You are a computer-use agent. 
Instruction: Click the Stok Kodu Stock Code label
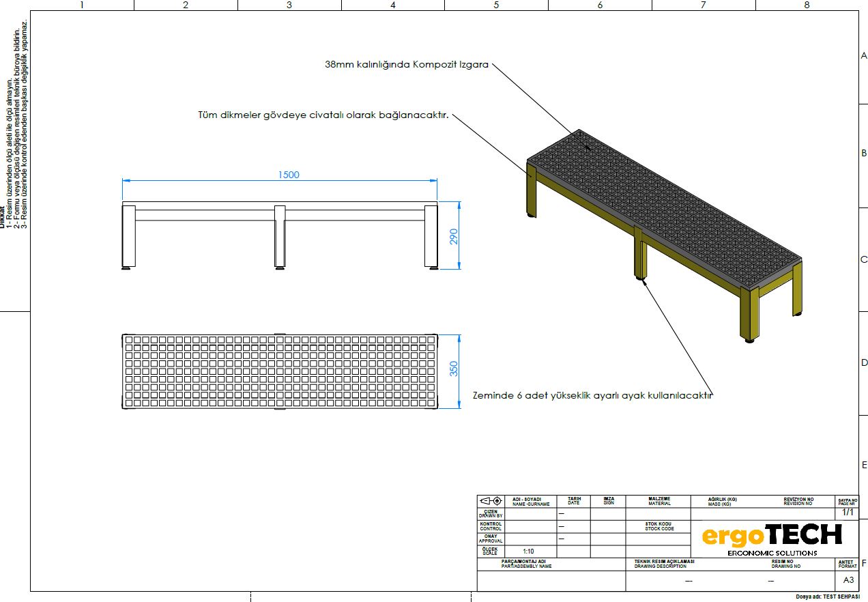(x=659, y=526)
